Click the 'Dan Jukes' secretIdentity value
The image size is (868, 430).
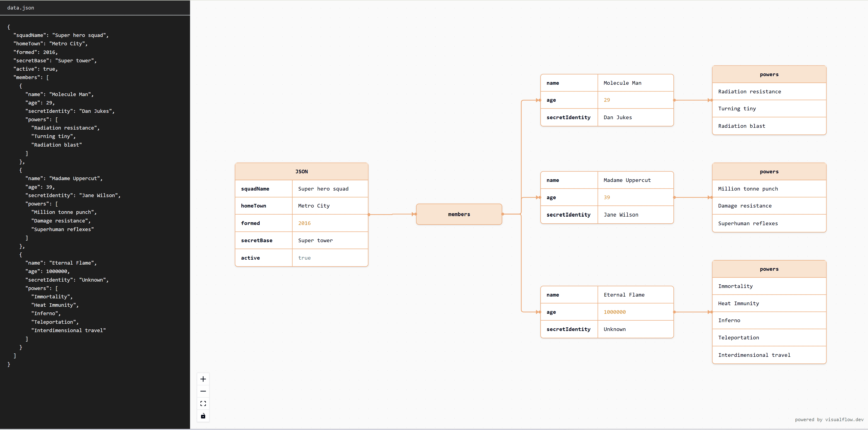[x=636, y=117]
